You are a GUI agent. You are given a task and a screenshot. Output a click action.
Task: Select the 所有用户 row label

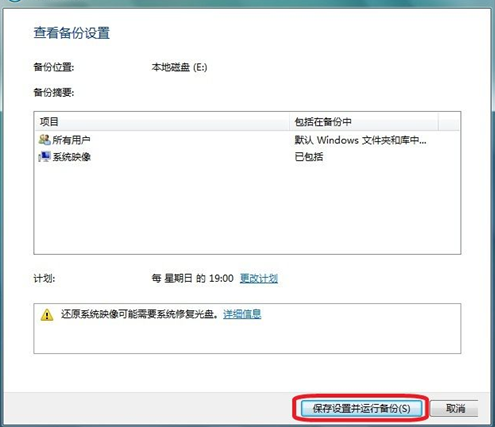(x=71, y=140)
